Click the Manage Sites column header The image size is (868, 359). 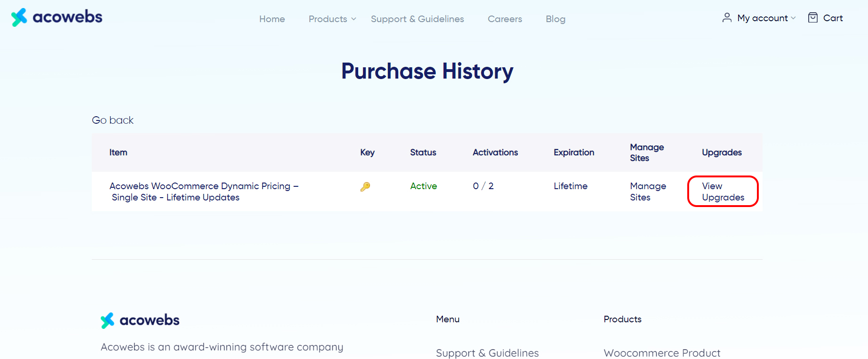647,152
